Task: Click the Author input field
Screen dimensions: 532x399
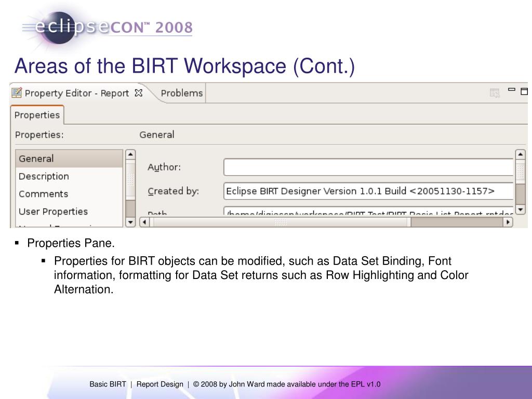Action: 368,167
